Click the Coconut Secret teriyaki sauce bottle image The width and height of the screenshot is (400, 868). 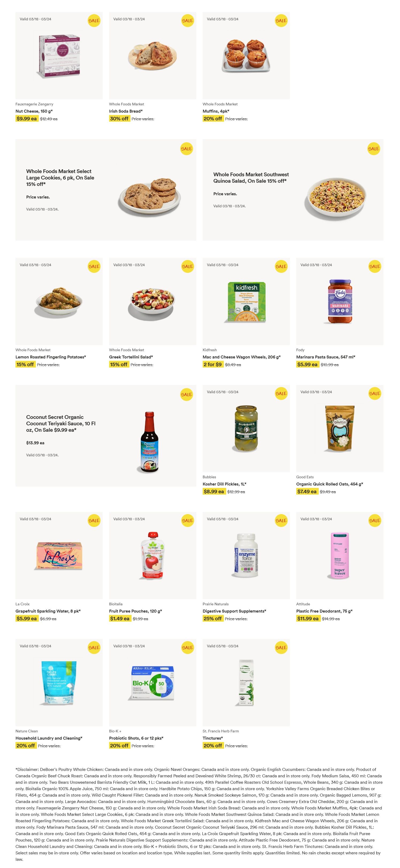pyautogui.click(x=149, y=441)
